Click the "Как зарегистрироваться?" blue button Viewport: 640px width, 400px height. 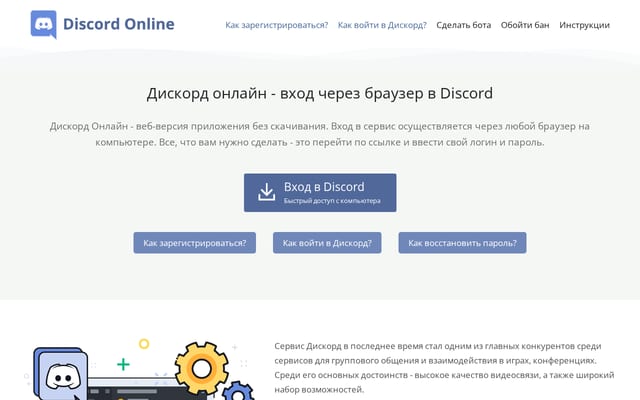click(195, 243)
